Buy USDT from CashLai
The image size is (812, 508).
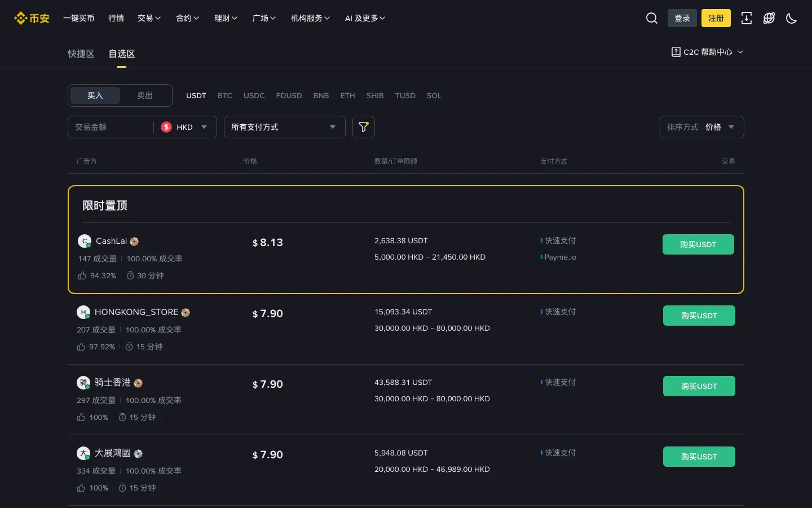pyautogui.click(x=698, y=244)
